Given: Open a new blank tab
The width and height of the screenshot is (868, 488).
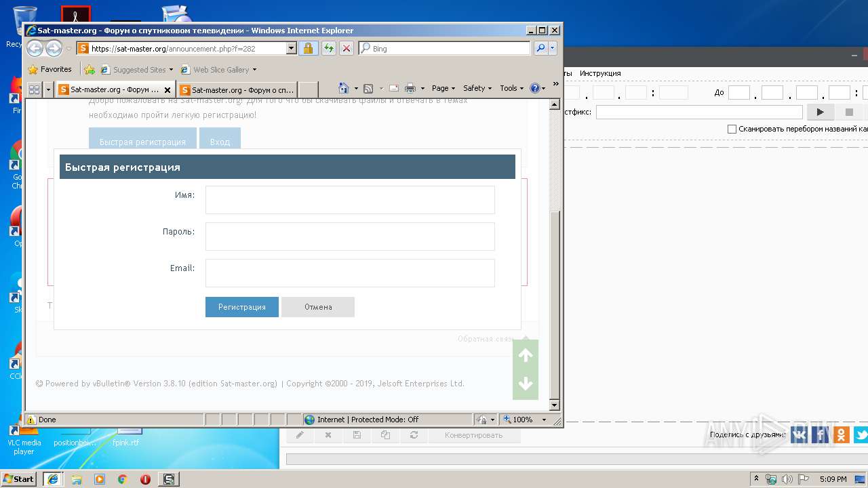Looking at the screenshot, I should [x=309, y=89].
